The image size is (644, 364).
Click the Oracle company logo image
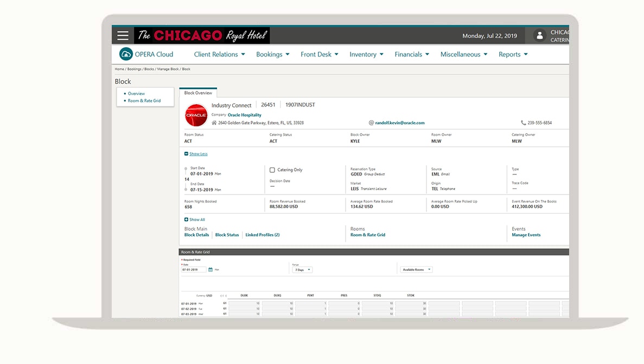pos(196,115)
